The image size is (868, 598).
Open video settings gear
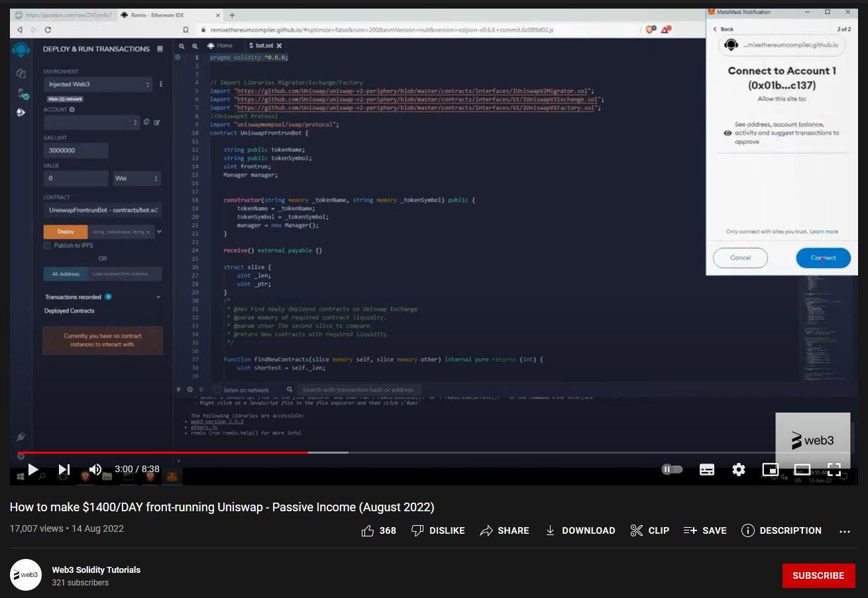tap(739, 470)
